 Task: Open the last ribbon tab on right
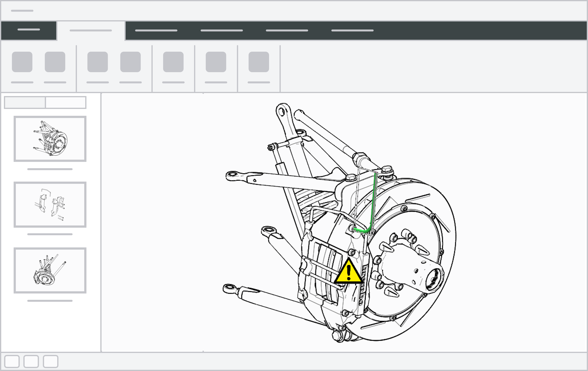(x=352, y=30)
